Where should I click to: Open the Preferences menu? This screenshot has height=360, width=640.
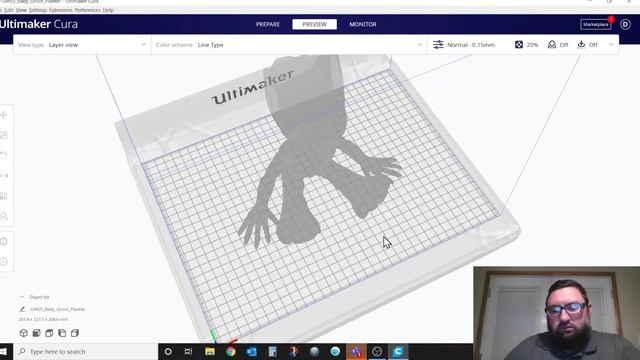pyautogui.click(x=87, y=10)
